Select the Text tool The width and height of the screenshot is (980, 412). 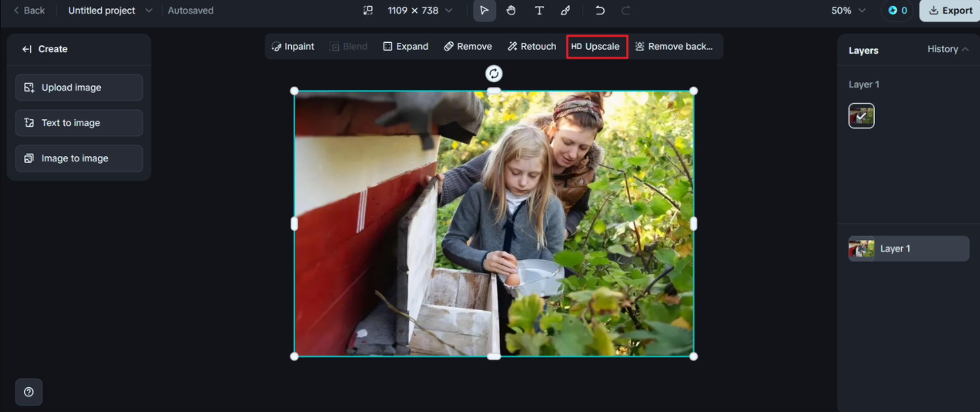539,11
